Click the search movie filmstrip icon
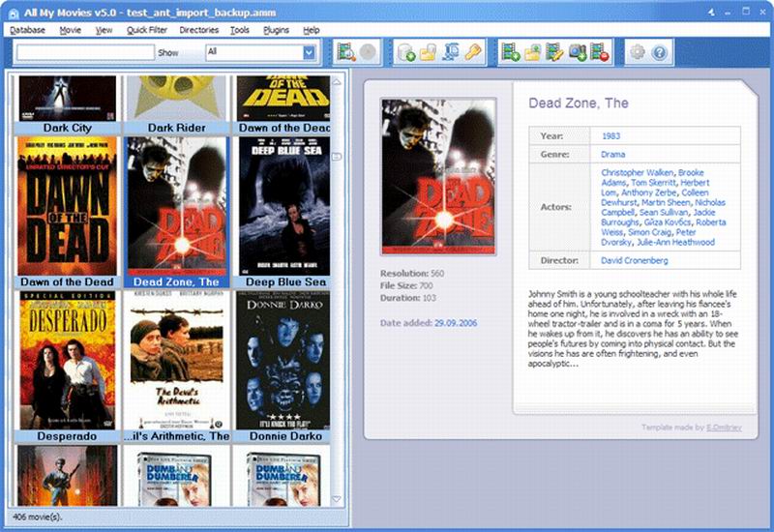Viewport: 774px width, 532px height. point(346,52)
